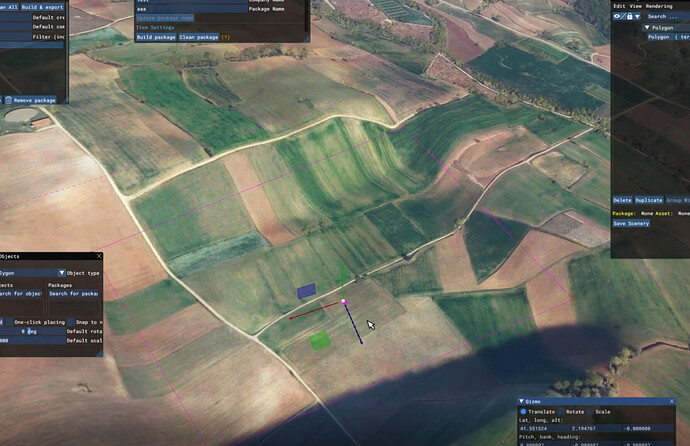Collapse the Polygon group in scenery tree

647,27
